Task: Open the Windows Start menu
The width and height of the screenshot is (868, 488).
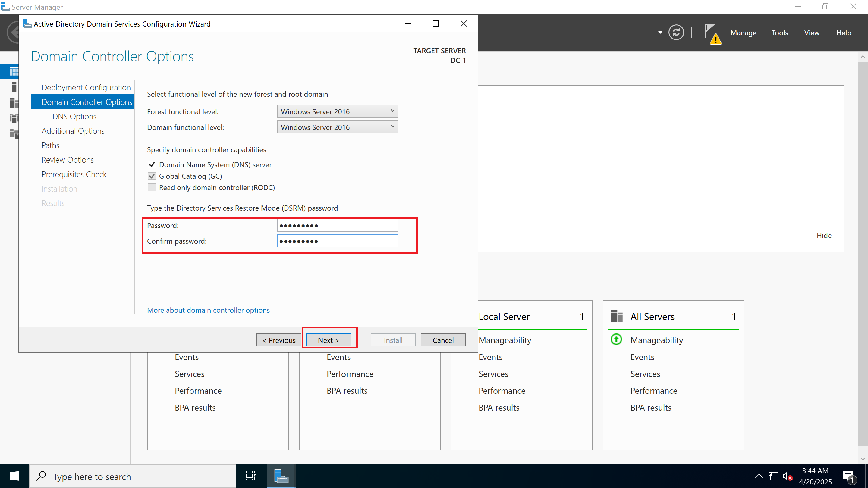Action: point(14,476)
